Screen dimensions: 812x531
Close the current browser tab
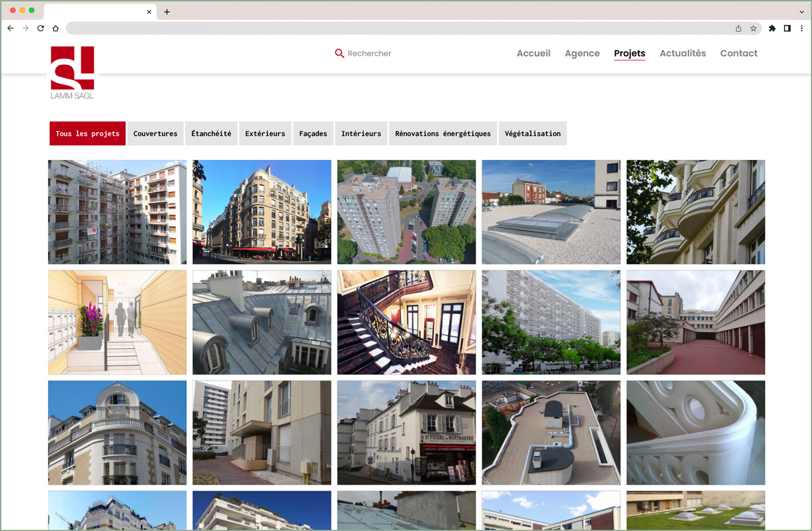(x=149, y=12)
